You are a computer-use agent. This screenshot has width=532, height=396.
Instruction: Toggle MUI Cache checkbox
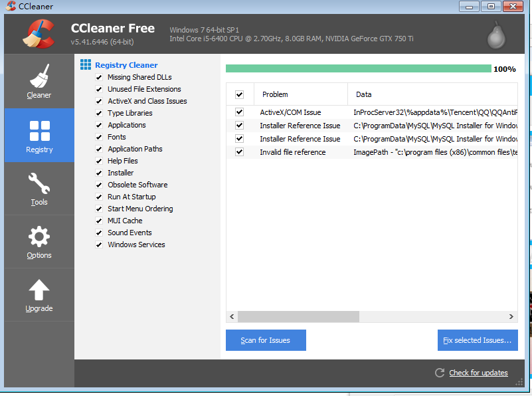(99, 221)
